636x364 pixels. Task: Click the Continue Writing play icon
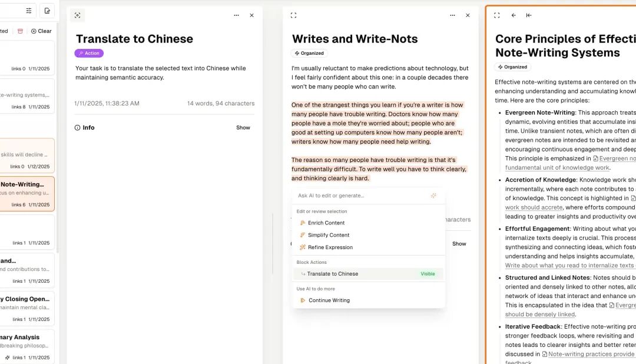pos(303,300)
